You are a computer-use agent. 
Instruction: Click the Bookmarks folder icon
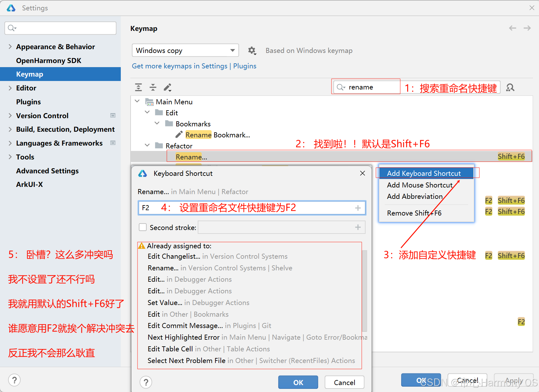[x=169, y=123]
